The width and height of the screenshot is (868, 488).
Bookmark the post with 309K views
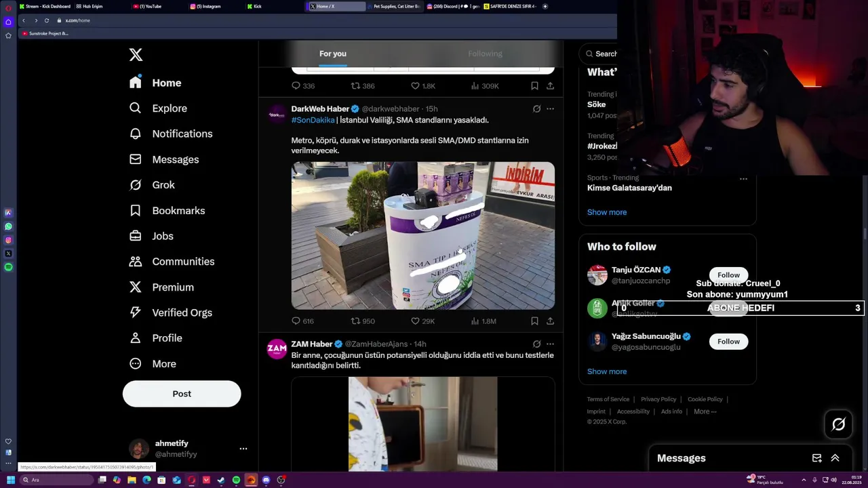click(x=534, y=86)
